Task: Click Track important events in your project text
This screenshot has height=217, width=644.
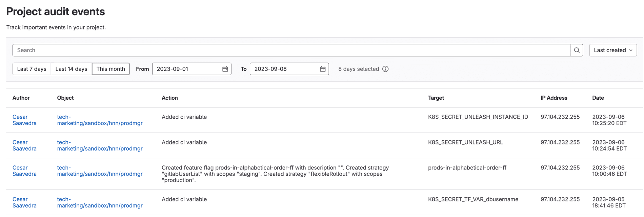Action: click(x=56, y=27)
